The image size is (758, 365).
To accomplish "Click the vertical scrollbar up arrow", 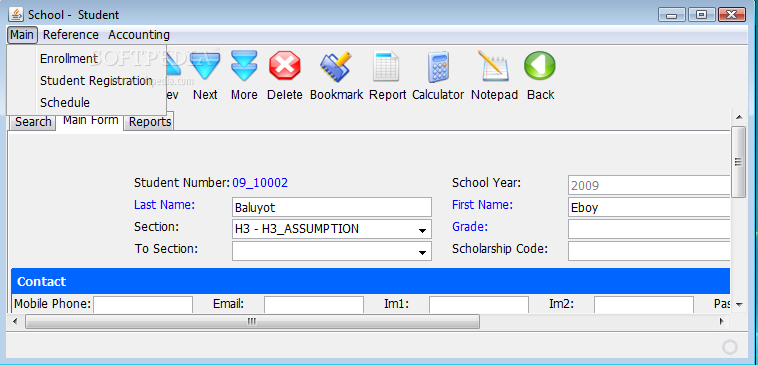I will pyautogui.click(x=738, y=117).
